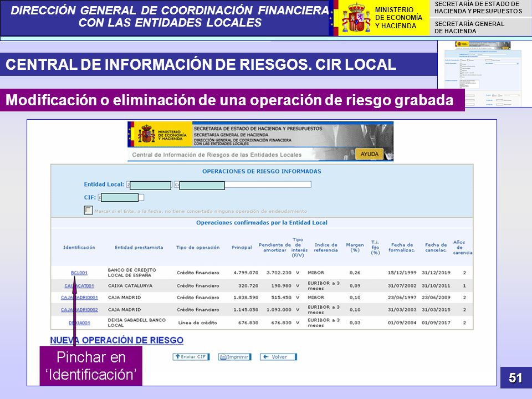Screen dimensions: 532x399
Task: Click the MINISTERIO DE ECONOMÍA Y HACIENDA header text
Action: click(x=398, y=18)
